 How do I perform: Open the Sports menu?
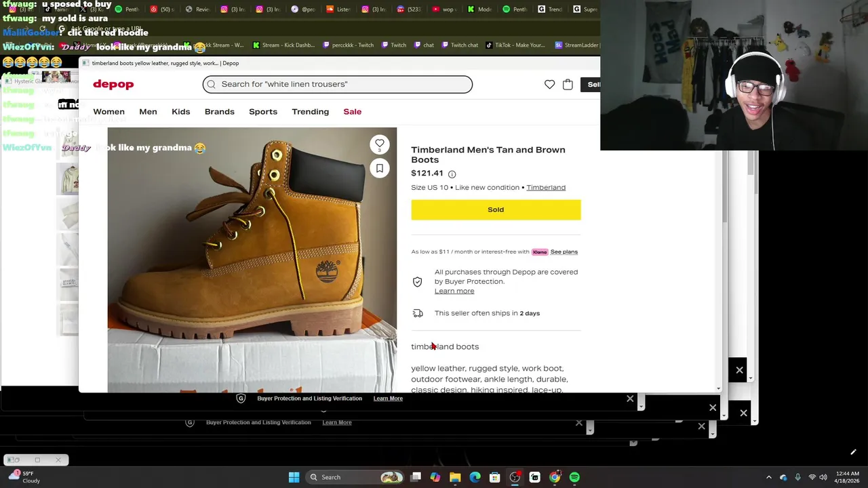tap(262, 112)
